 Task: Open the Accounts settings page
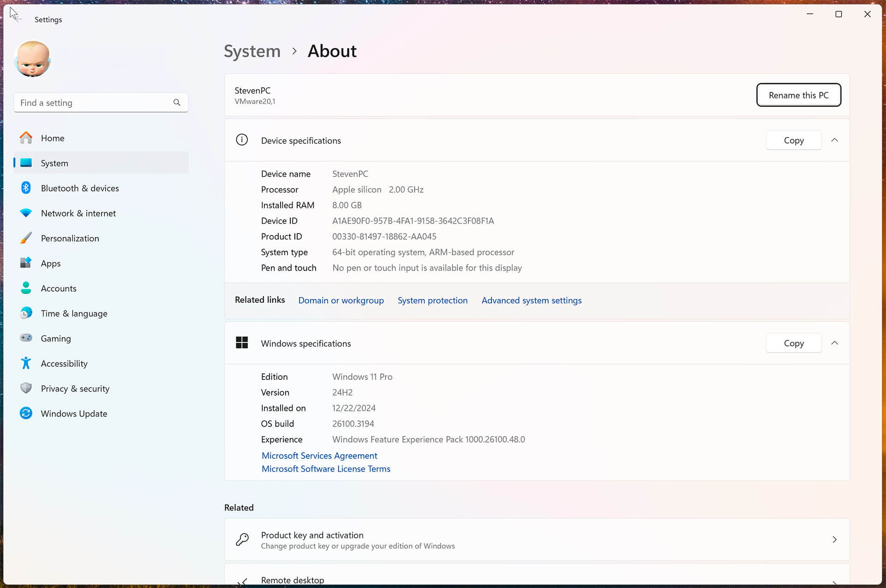[101, 288]
